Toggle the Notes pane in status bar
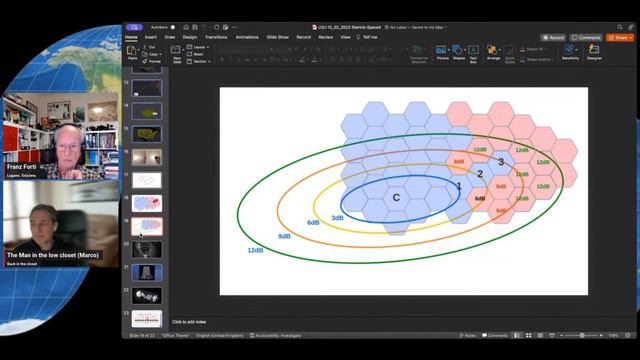The width and height of the screenshot is (640, 360). [467, 336]
